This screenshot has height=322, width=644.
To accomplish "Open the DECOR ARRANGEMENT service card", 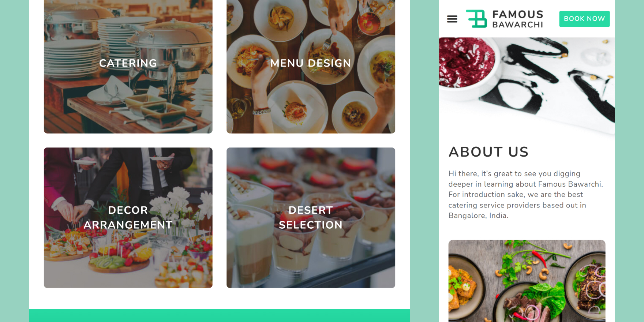I will coord(128,218).
